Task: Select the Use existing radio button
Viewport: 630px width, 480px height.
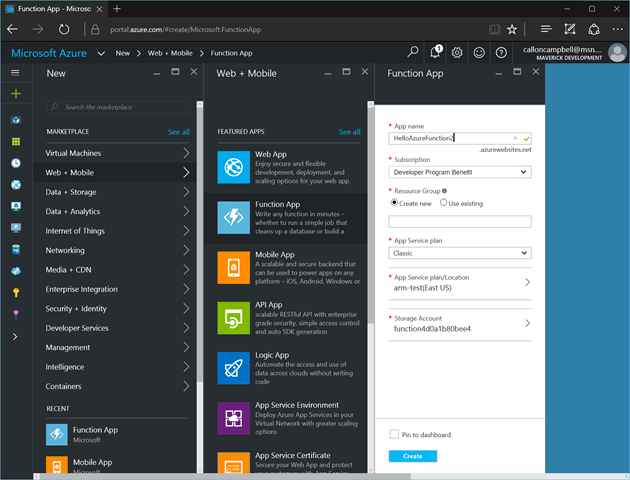Action: [443, 202]
